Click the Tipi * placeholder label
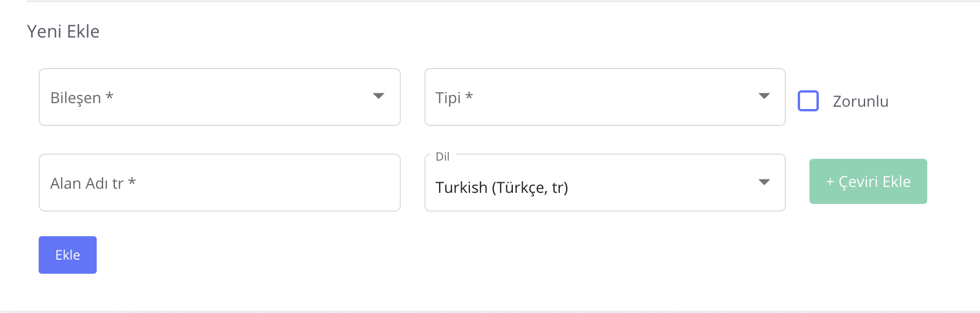 pos(448,98)
